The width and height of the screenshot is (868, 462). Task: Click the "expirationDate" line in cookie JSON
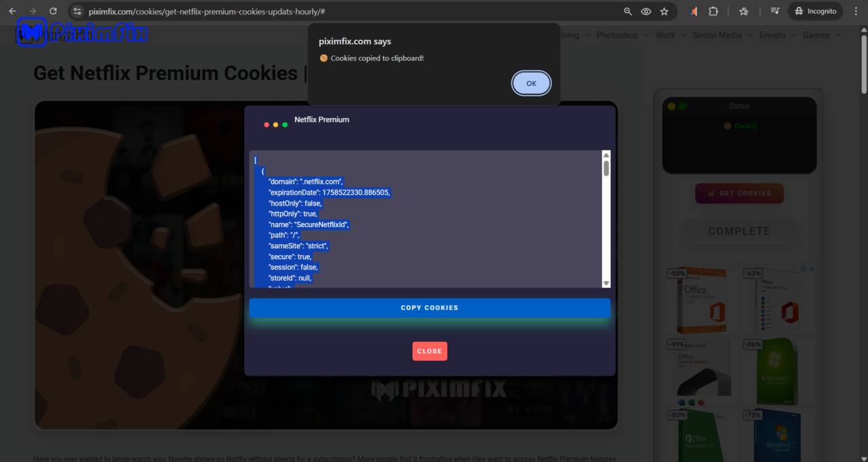pos(330,193)
